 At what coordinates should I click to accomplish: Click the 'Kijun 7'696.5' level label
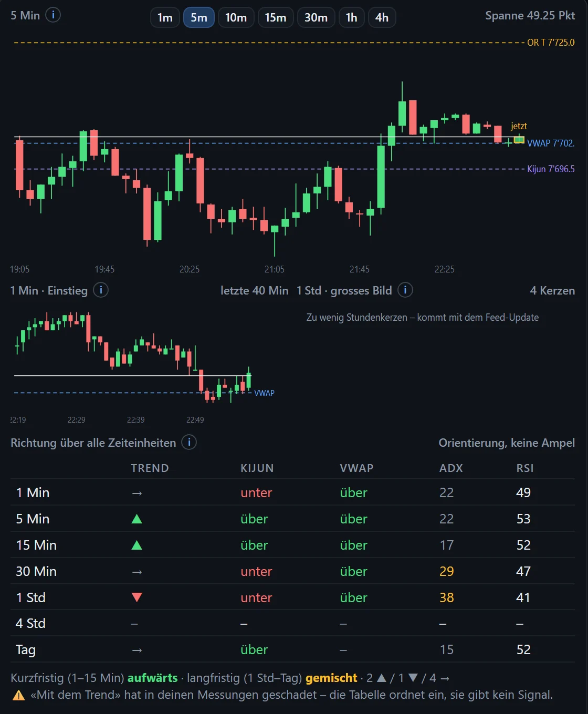point(551,169)
